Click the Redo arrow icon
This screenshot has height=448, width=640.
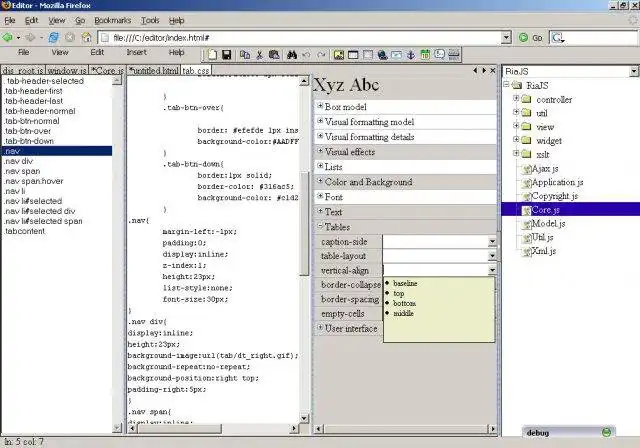[x=321, y=54]
